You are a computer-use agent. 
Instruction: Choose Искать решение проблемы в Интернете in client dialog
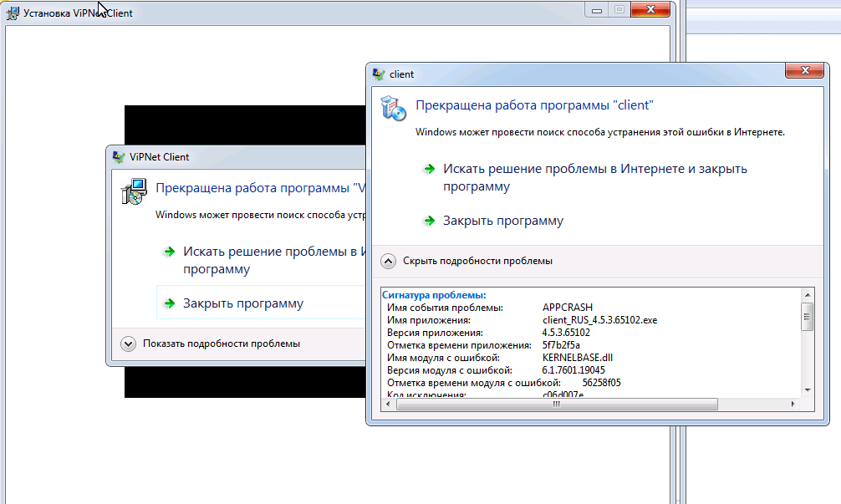(595, 177)
